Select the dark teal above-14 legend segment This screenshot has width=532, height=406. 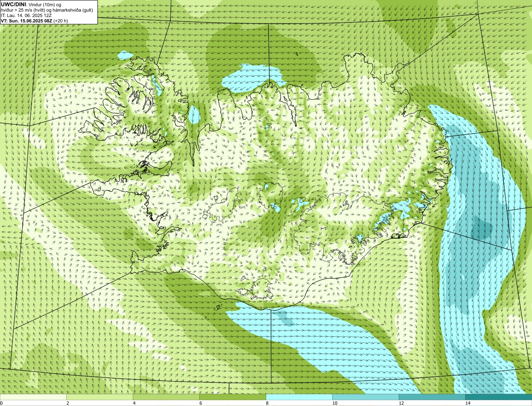[x=499, y=397]
